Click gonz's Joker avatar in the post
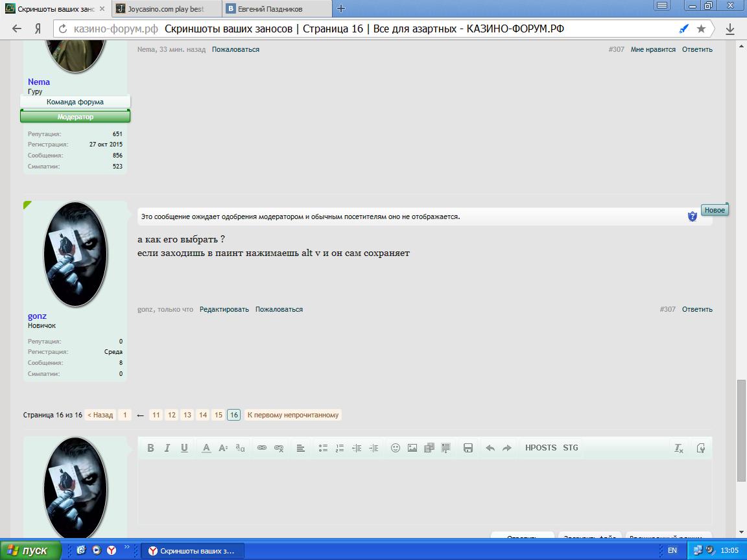 (x=75, y=254)
